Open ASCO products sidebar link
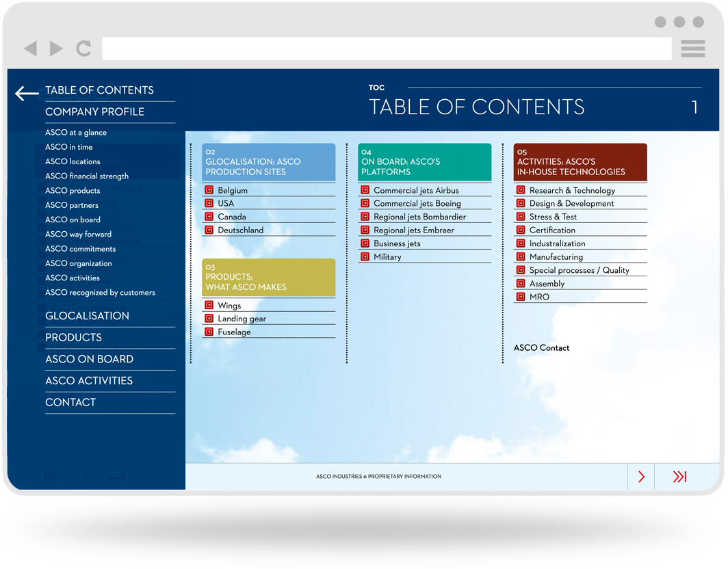This screenshot has width=728, height=569. [73, 191]
